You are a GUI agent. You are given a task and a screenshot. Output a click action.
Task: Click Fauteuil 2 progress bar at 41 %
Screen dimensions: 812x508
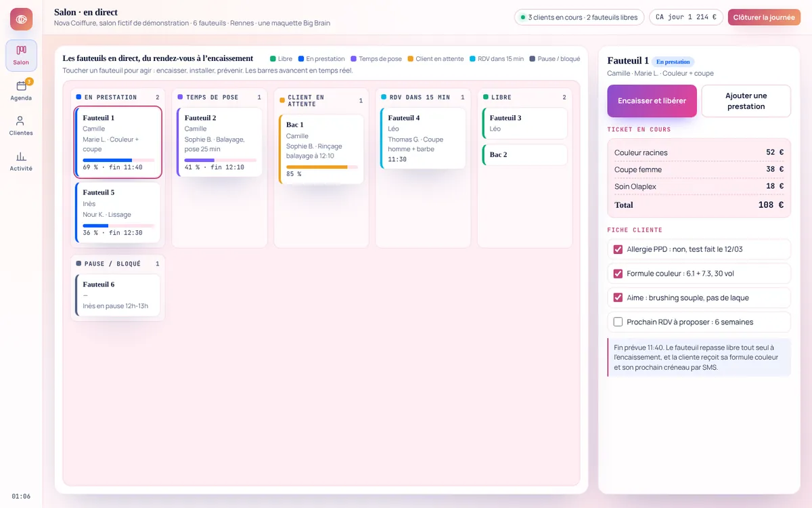[x=221, y=160]
